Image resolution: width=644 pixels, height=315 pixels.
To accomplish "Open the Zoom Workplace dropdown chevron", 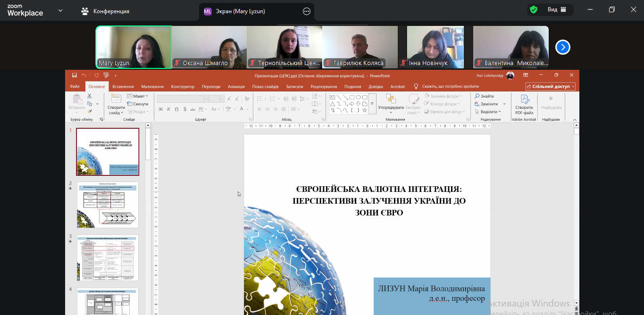I will (x=60, y=11).
